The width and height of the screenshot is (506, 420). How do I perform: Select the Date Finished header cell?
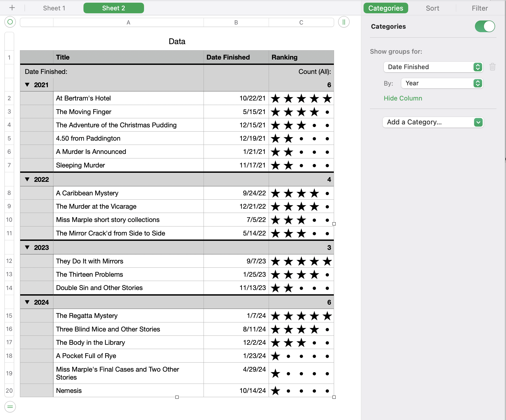236,57
